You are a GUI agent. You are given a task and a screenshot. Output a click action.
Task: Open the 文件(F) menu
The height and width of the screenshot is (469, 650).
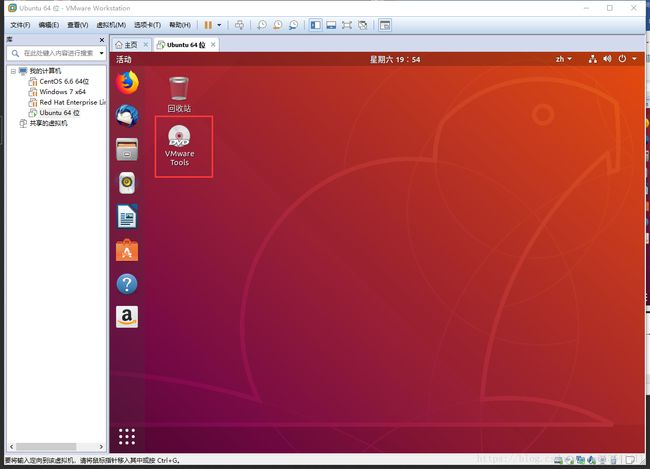(20, 25)
